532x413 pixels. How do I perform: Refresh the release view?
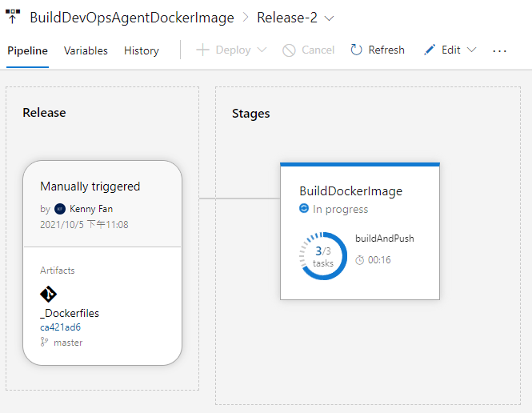378,50
